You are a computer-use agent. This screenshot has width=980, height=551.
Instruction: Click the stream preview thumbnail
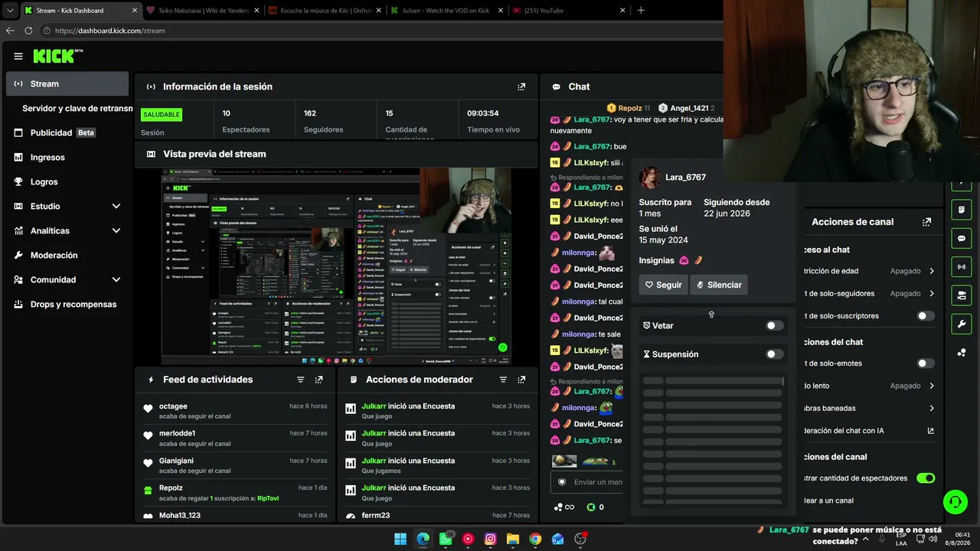(336, 267)
